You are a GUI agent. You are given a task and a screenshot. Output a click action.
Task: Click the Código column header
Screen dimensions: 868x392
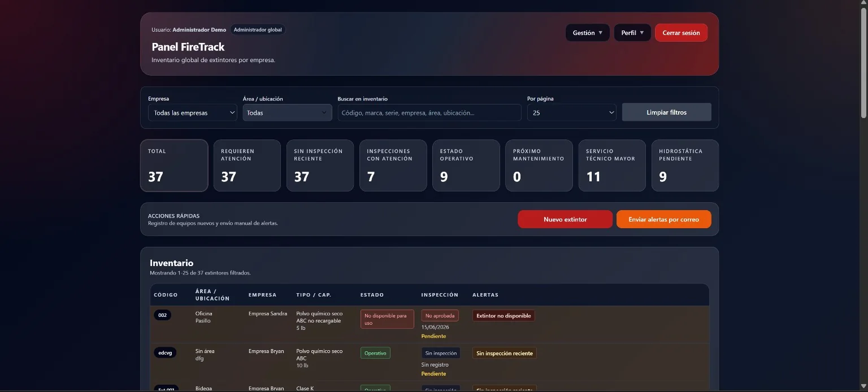(166, 295)
